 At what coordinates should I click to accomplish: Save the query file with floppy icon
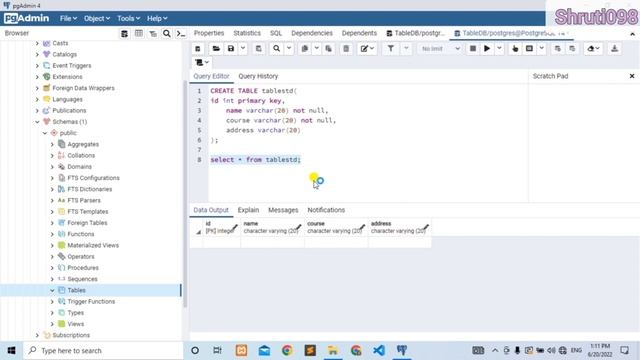(x=231, y=49)
